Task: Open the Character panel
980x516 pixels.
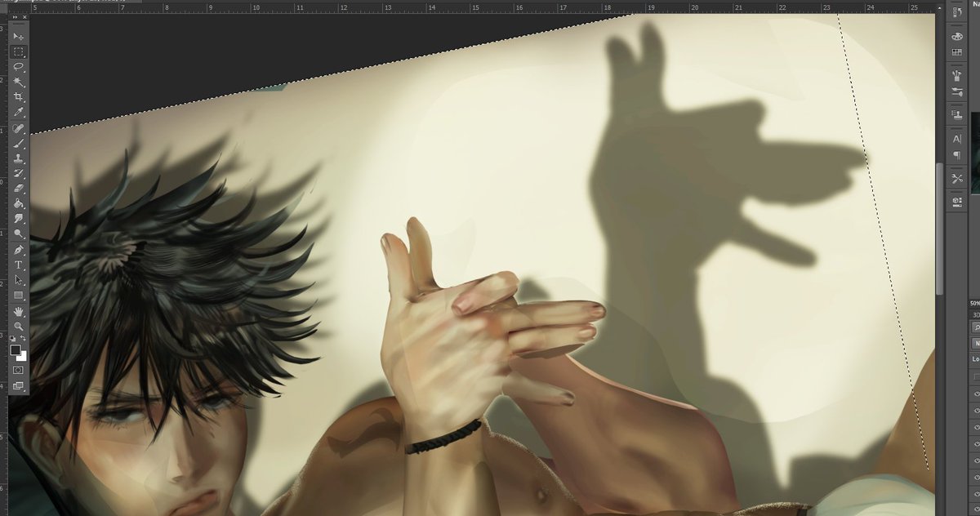Action: pyautogui.click(x=956, y=139)
